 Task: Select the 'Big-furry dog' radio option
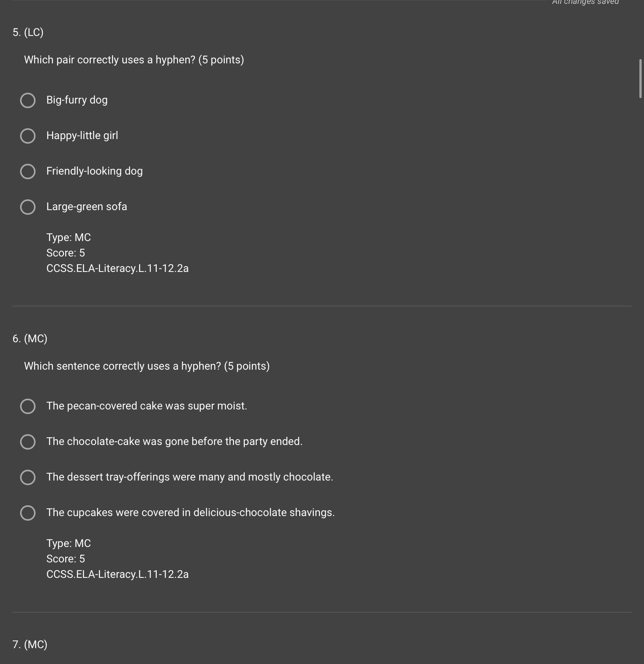(x=28, y=100)
